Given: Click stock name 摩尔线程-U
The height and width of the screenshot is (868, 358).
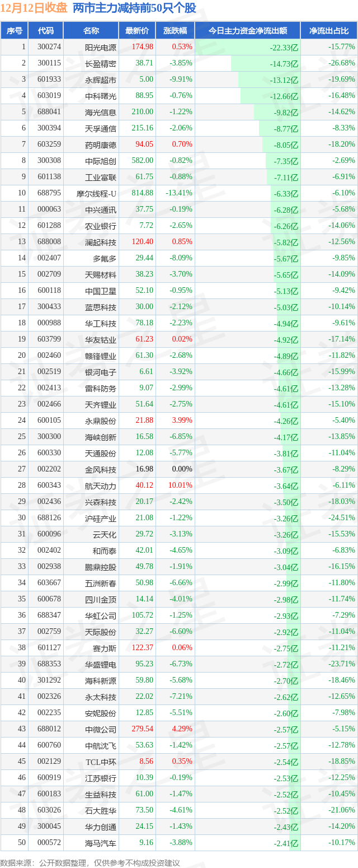Looking at the screenshot, I should [x=97, y=193].
